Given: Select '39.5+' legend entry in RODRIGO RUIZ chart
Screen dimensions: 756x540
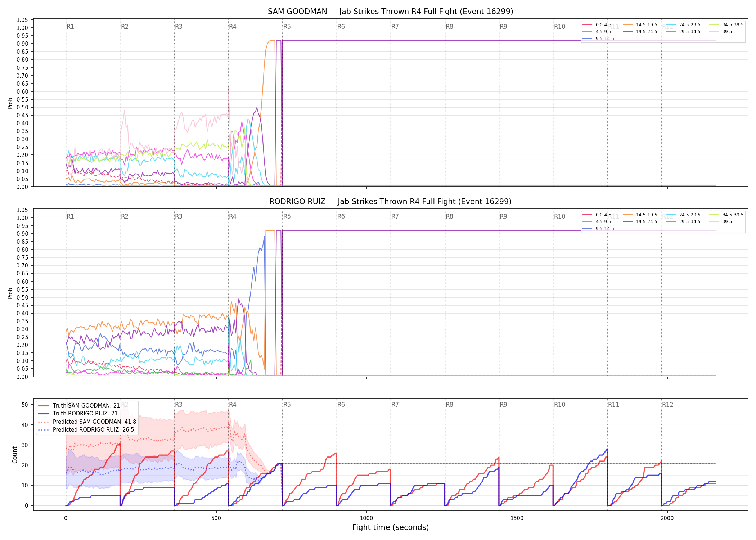Looking at the screenshot, I should coord(723,222).
